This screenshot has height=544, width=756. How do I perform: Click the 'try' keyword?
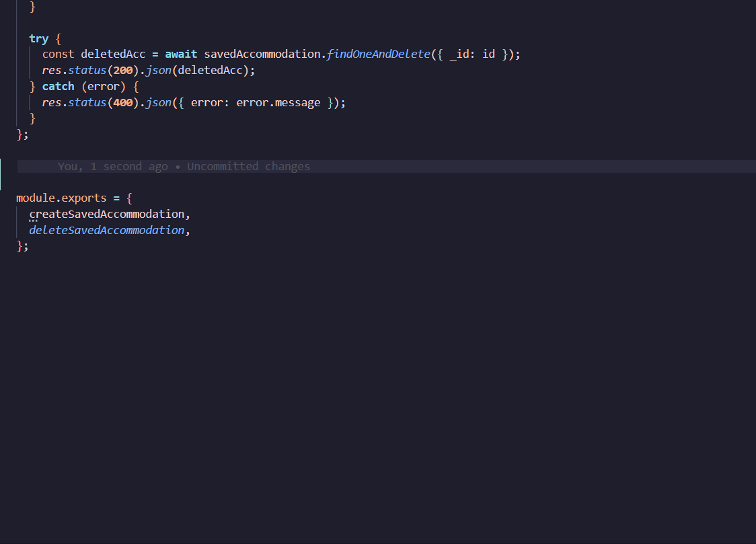[38, 38]
